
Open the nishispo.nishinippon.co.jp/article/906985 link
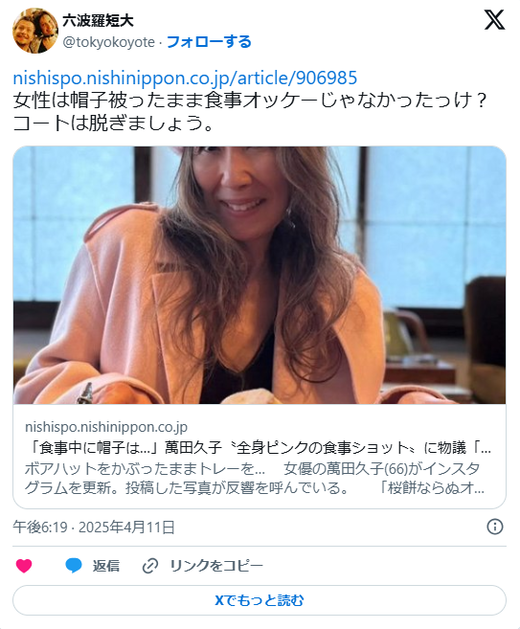pyautogui.click(x=185, y=78)
